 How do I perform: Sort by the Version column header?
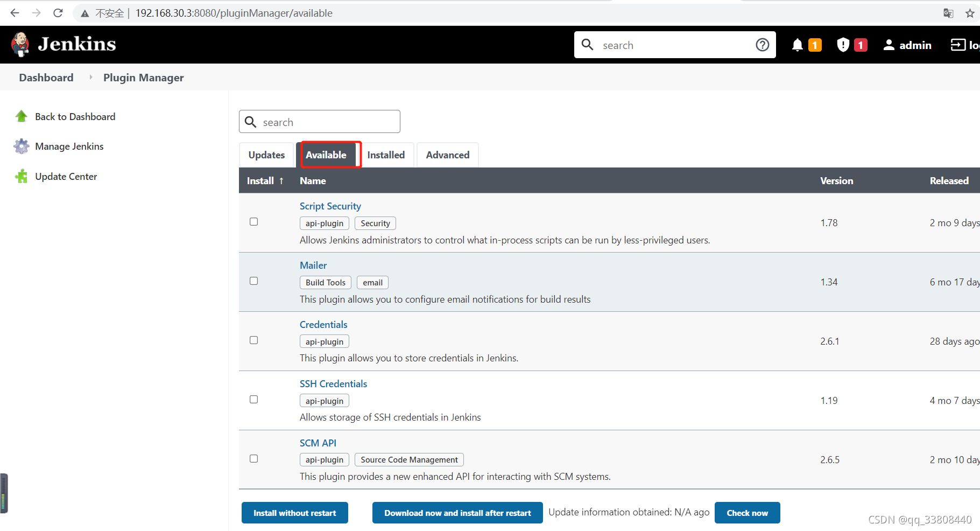pos(837,181)
